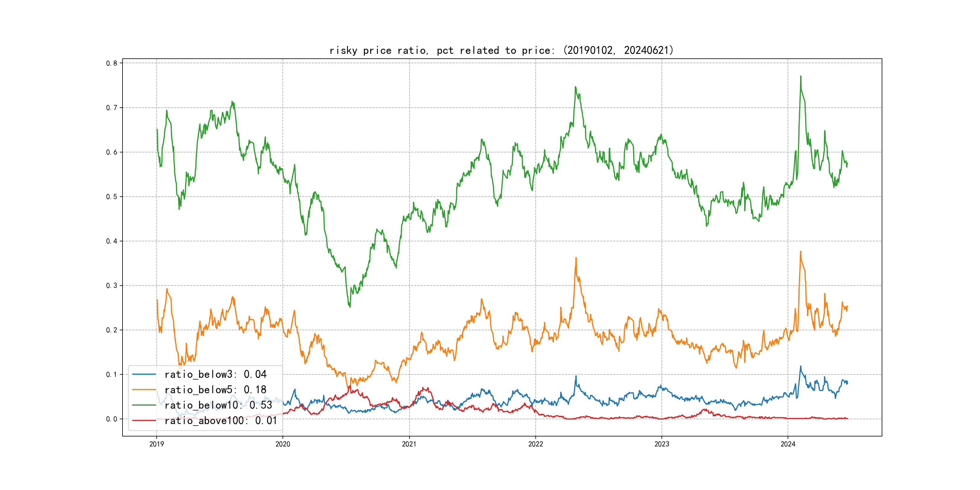Click the blue ratio_below3 legend line swatch
Screen dimensions: 980x490
pos(144,374)
